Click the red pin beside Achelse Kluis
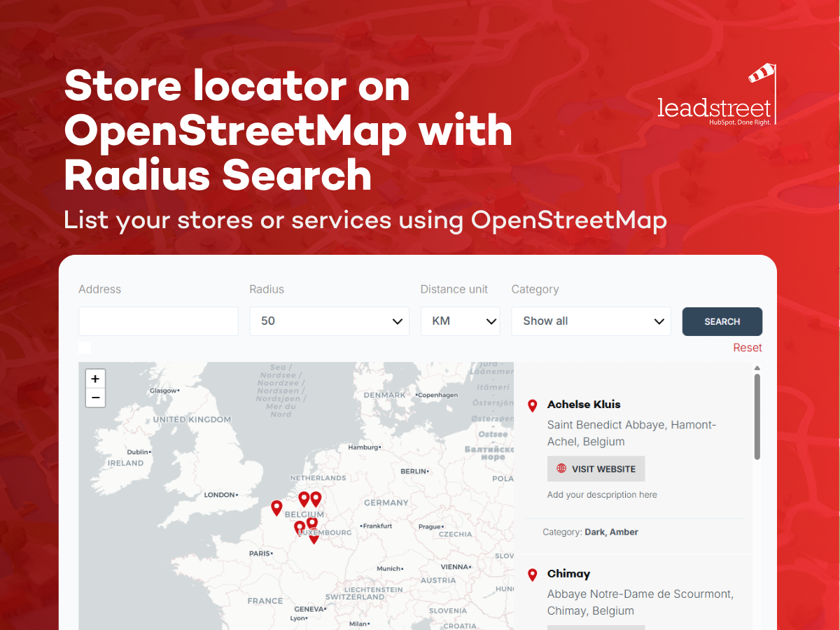The width and height of the screenshot is (840, 630). [x=532, y=405]
